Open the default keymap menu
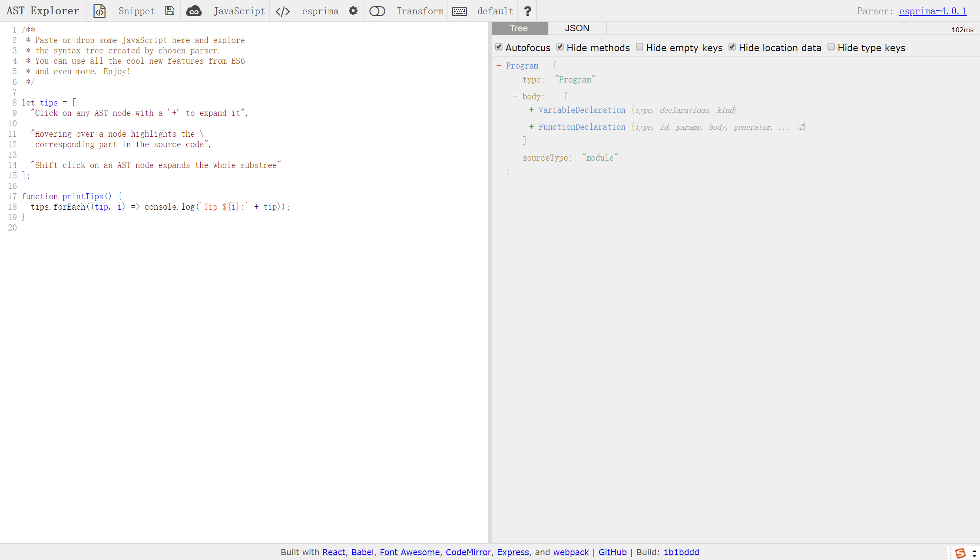Image resolution: width=980 pixels, height=560 pixels. point(495,11)
